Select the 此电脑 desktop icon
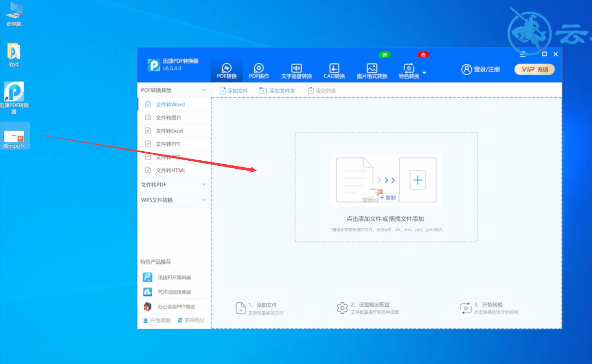Image resolution: width=592 pixels, height=364 pixels. click(x=14, y=15)
